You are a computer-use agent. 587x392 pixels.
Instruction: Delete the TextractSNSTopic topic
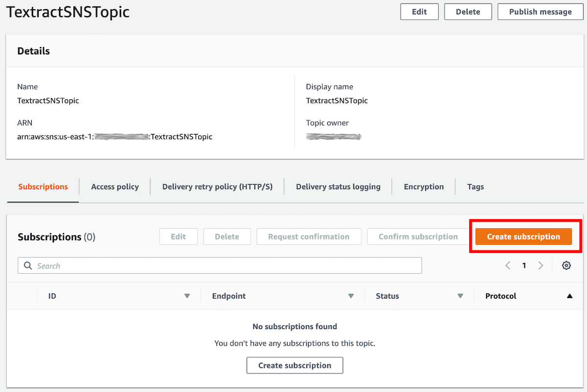click(x=468, y=12)
